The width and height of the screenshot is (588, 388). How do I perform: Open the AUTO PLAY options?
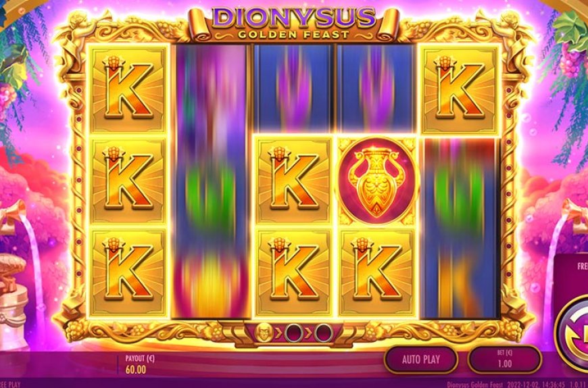point(421,360)
